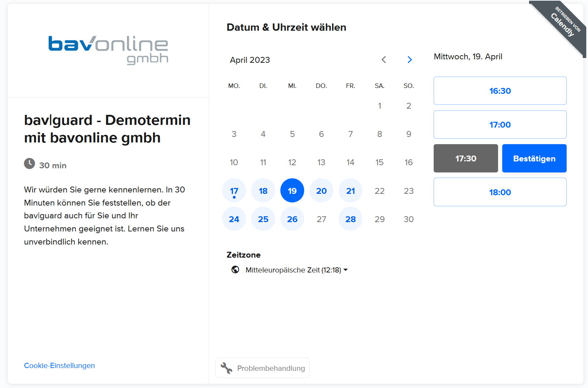Click unavailable date 30
Image resolution: width=588 pixels, height=388 pixels.
pyautogui.click(x=409, y=219)
